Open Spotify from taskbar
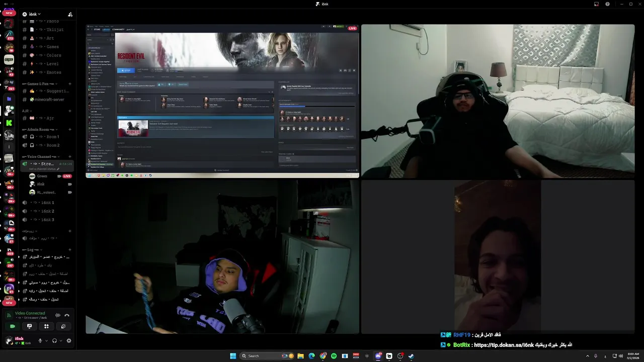 pyautogui.click(x=334, y=356)
